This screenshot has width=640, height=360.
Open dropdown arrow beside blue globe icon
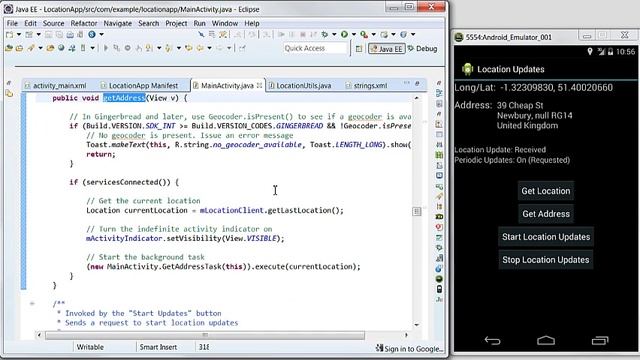click(x=101, y=35)
